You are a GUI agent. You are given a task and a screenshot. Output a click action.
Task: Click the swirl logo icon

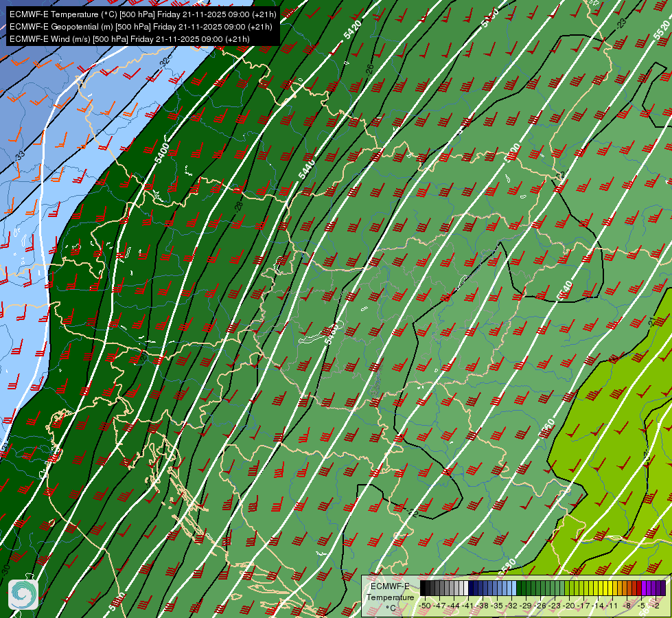pos(23,595)
